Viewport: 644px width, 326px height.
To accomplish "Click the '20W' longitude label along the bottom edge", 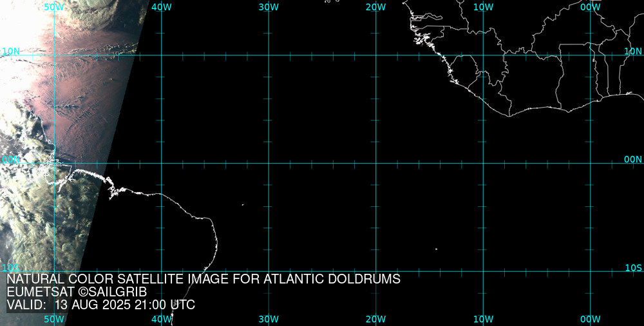I will 376,320.
